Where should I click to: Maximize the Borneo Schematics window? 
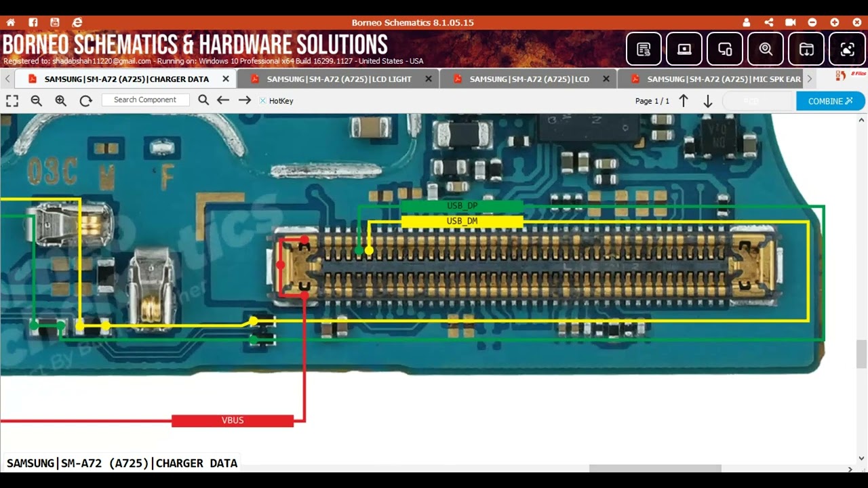(x=835, y=22)
